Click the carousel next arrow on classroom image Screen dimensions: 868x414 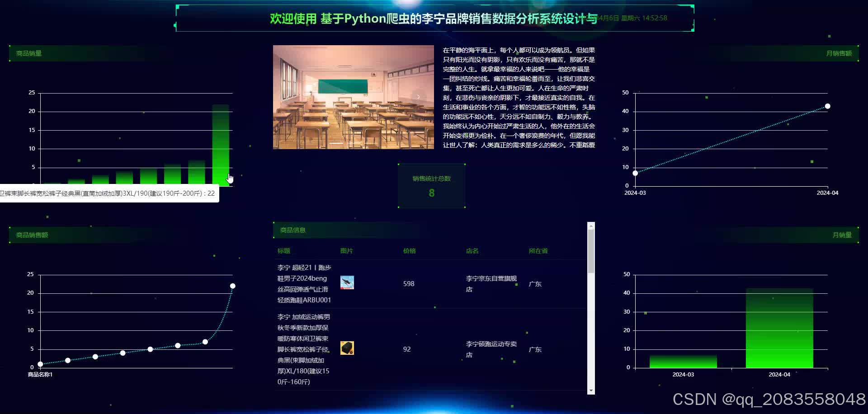[x=418, y=97]
